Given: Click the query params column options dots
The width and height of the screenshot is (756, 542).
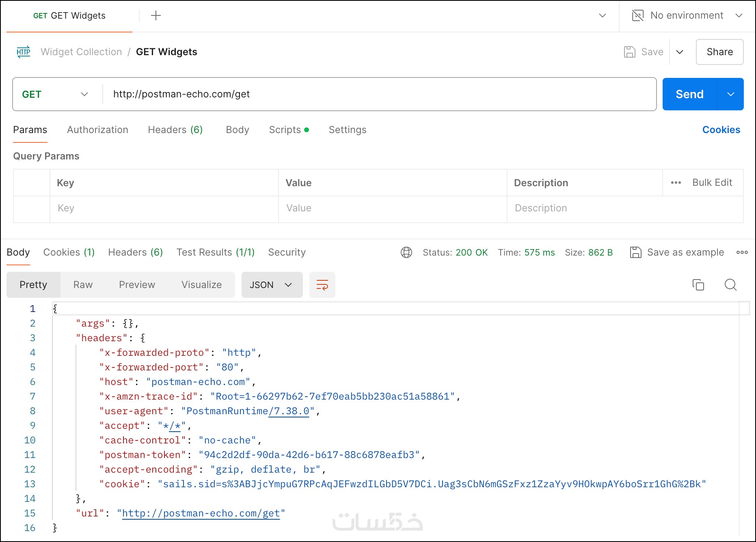Looking at the screenshot, I should (x=676, y=183).
